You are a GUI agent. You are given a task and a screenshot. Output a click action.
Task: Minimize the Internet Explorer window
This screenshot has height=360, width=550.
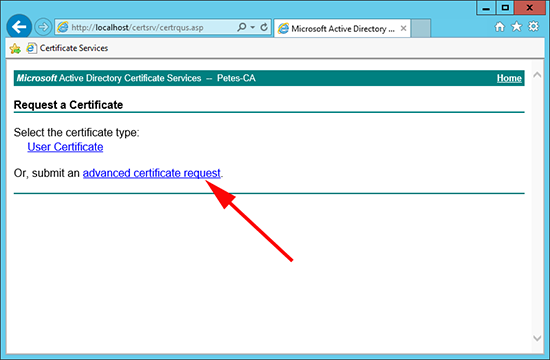[x=486, y=8]
